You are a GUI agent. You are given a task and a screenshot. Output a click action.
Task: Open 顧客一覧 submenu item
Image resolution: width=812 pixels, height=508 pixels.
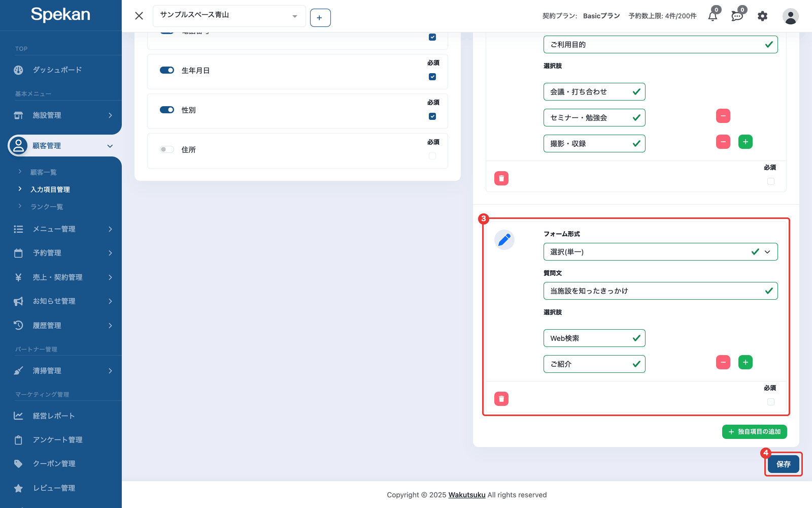44,172
